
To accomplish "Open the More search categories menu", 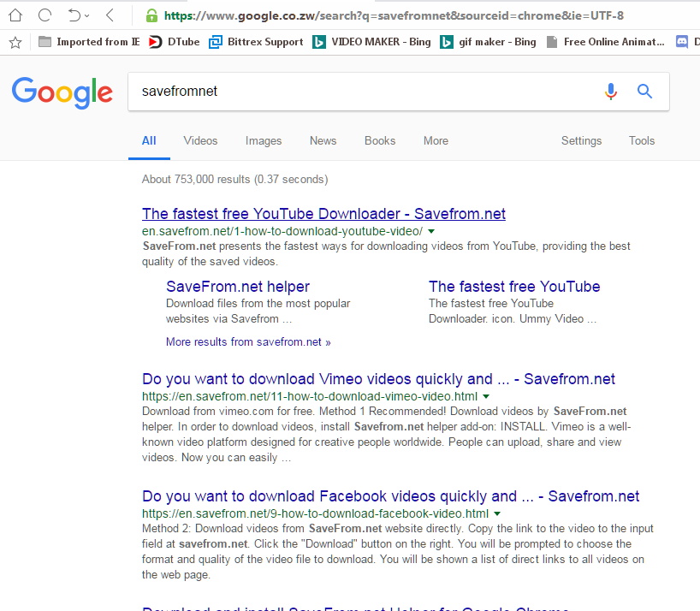I will [x=436, y=141].
